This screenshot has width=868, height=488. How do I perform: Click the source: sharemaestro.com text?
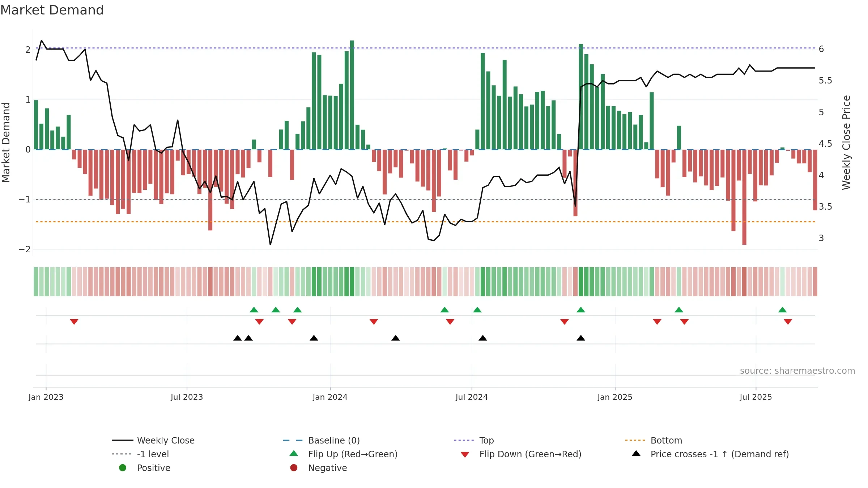point(797,371)
